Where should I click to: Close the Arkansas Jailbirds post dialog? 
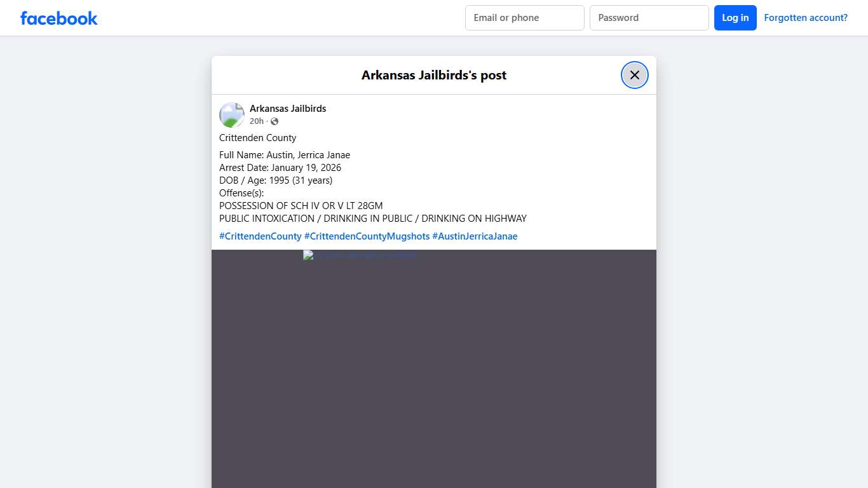(x=634, y=75)
